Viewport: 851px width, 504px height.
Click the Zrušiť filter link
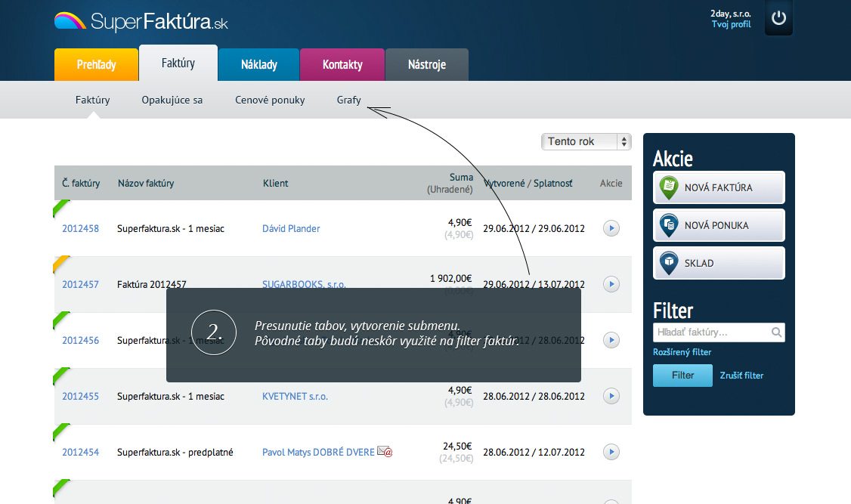(741, 376)
